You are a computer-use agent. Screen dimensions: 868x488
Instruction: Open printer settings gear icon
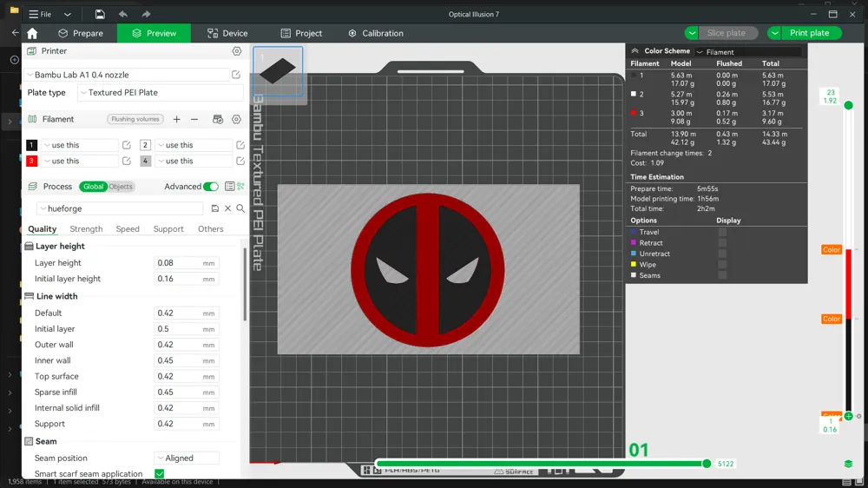click(236, 51)
